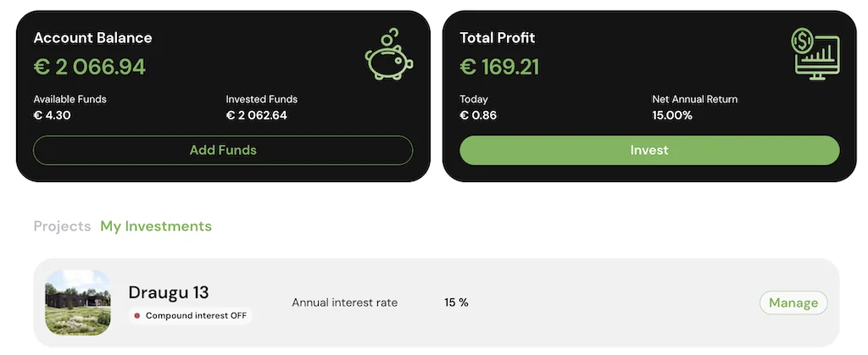Viewport: 868px width, 355px height.
Task: Switch to the Projects tab
Action: pos(62,226)
